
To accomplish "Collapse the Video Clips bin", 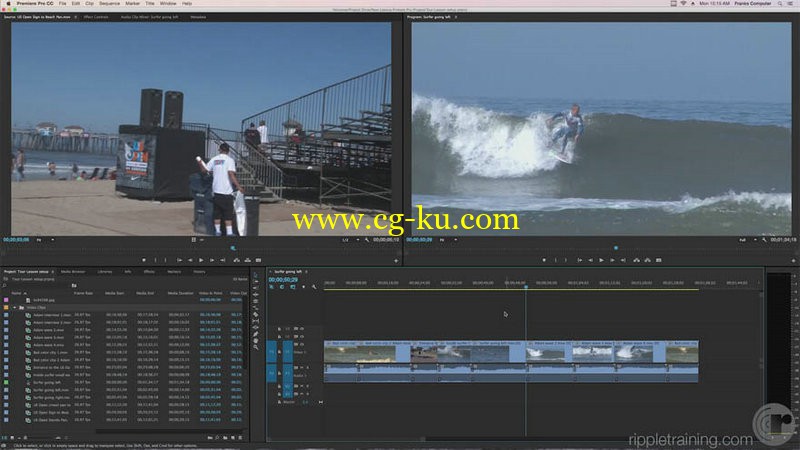I will (14, 308).
